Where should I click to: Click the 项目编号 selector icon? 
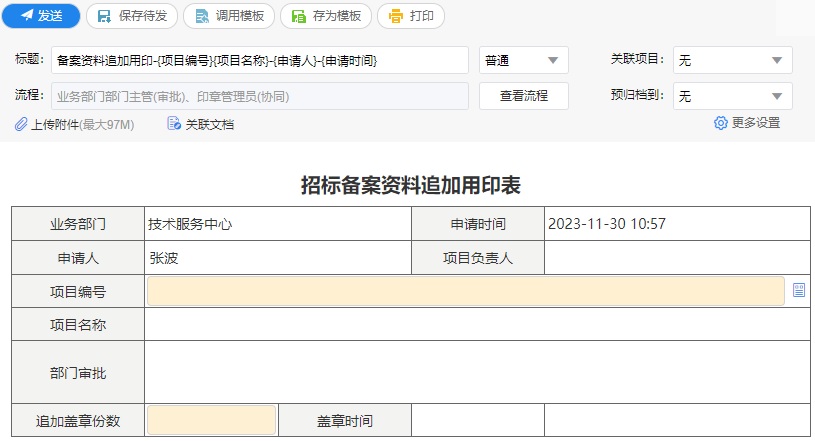[x=799, y=290]
